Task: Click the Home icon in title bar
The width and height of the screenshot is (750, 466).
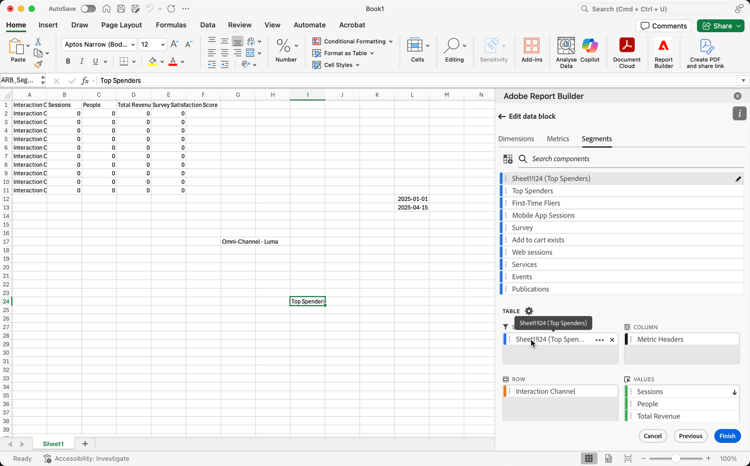Action: pyautogui.click(x=107, y=9)
